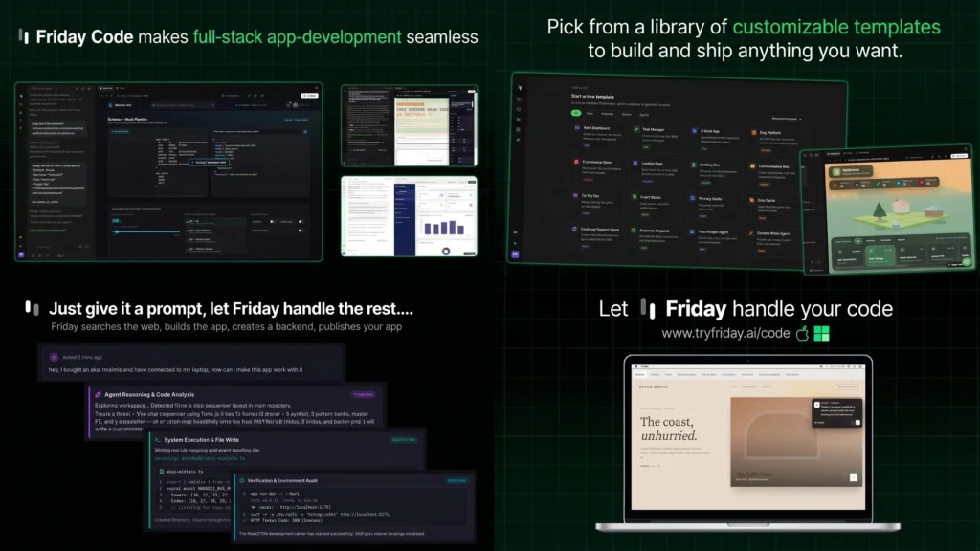Open the sort dropdown above the template grid
The height and width of the screenshot is (551, 980).
click(787, 119)
